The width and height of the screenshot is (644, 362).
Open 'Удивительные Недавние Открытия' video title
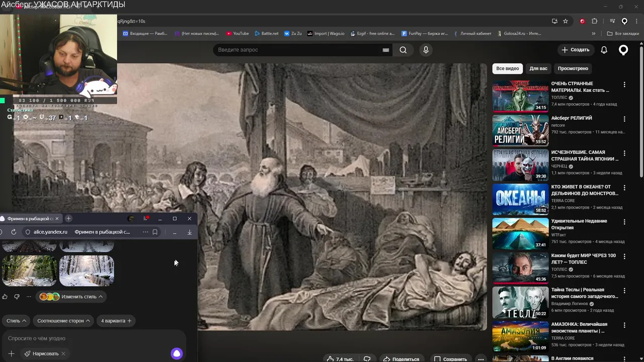tap(579, 224)
